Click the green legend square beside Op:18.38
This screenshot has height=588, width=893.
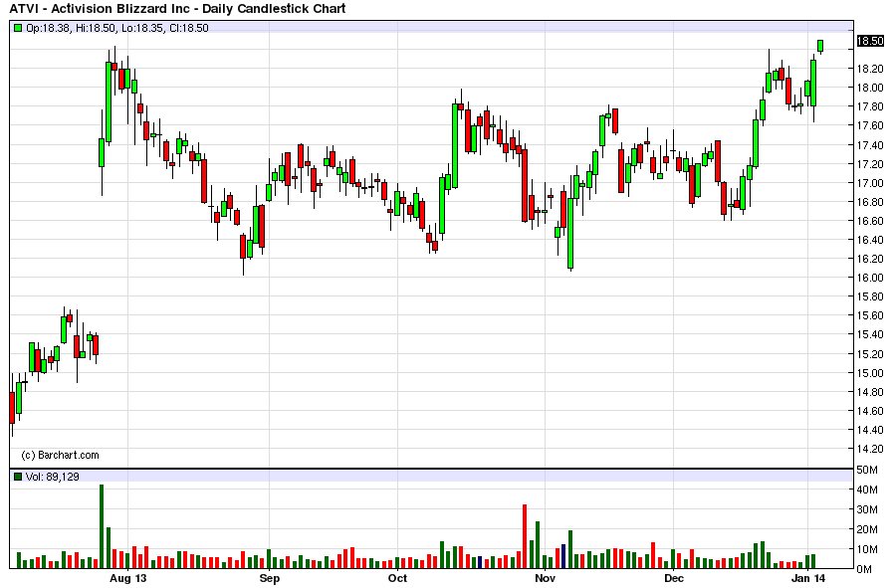pos(18,28)
